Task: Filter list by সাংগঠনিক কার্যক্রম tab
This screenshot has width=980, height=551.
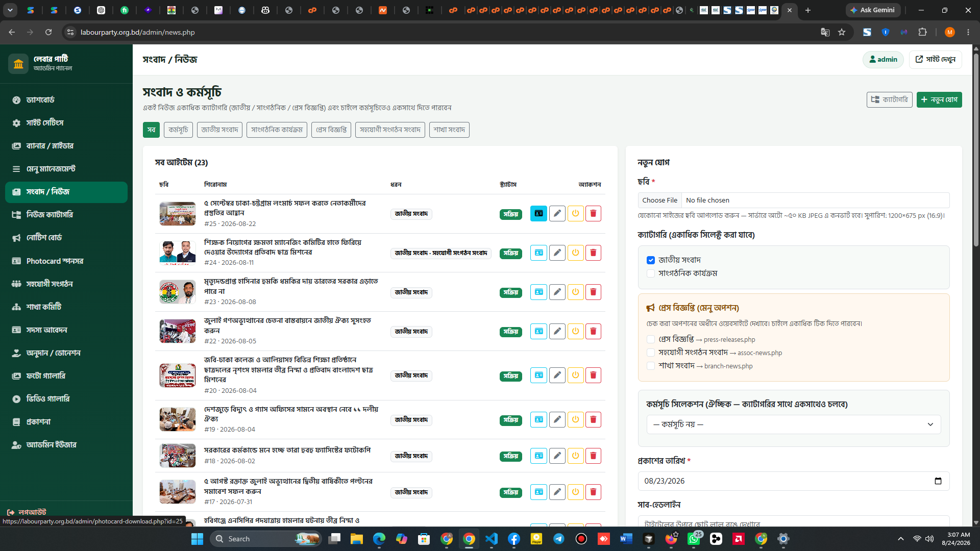Action: click(277, 130)
